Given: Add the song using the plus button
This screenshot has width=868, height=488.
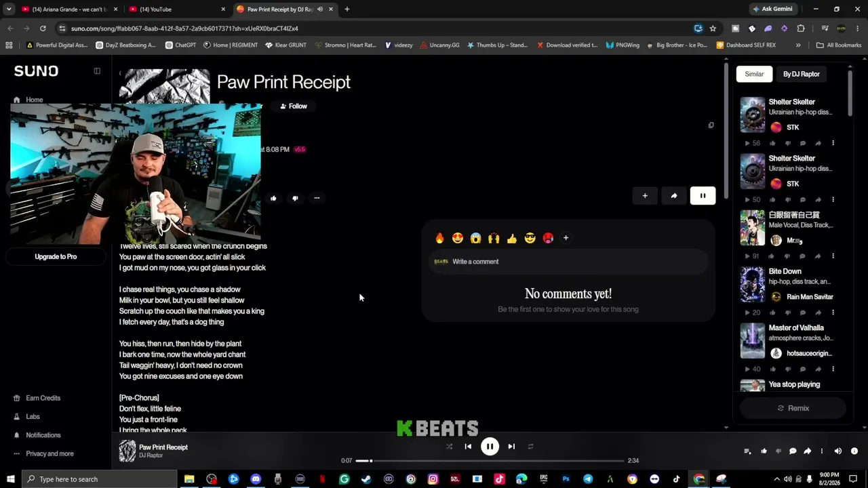Looking at the screenshot, I should tap(645, 196).
